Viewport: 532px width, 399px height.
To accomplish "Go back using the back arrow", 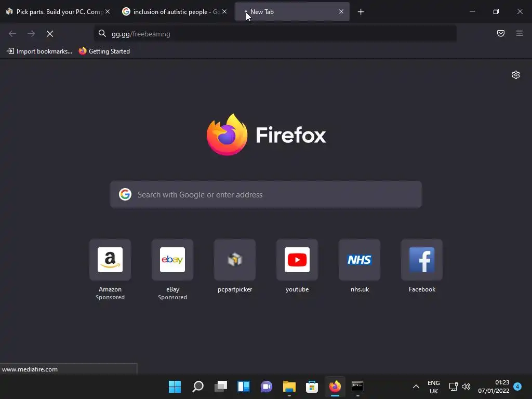I will point(12,34).
